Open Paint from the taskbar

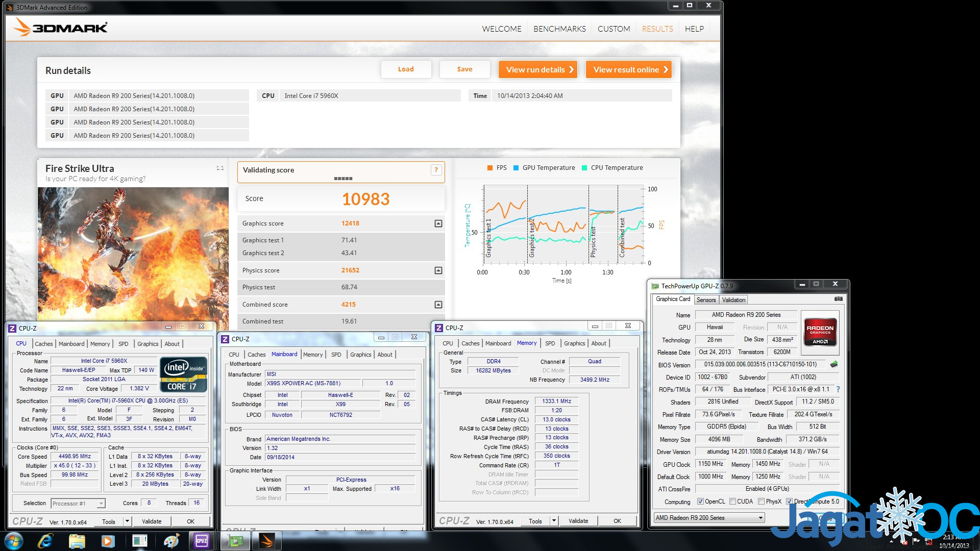point(171,541)
